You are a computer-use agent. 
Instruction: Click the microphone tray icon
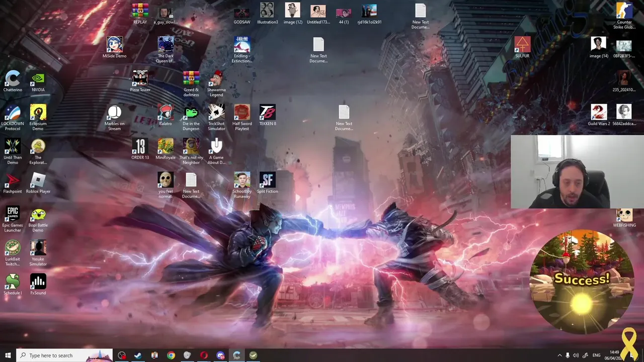coord(568,355)
